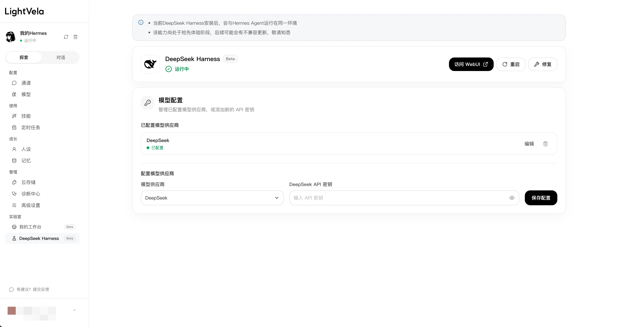Delete the configured DeepSeek provider
The width and height of the screenshot is (644, 327).
[x=545, y=144]
